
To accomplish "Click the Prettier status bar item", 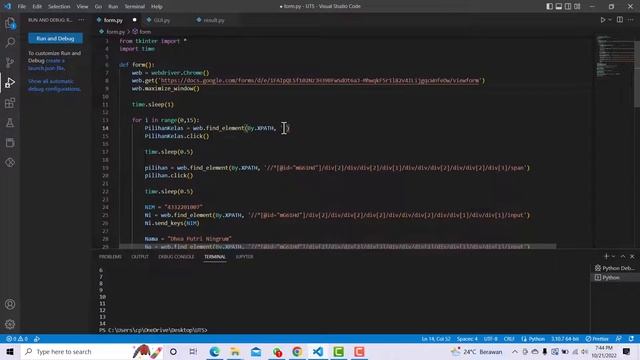I will tap(597, 339).
